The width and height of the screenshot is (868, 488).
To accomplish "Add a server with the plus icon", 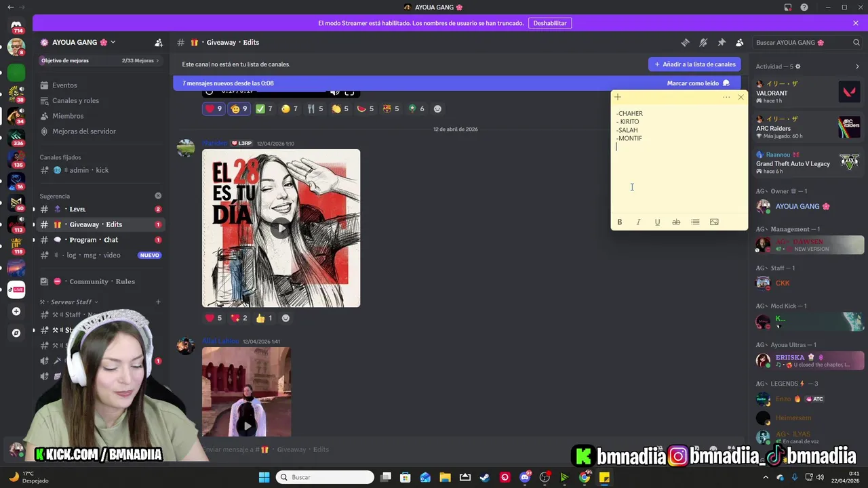I will click(16, 311).
